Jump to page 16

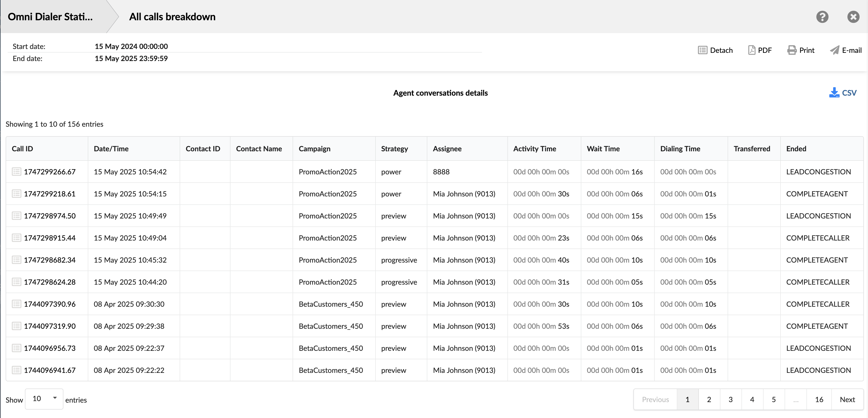click(819, 399)
